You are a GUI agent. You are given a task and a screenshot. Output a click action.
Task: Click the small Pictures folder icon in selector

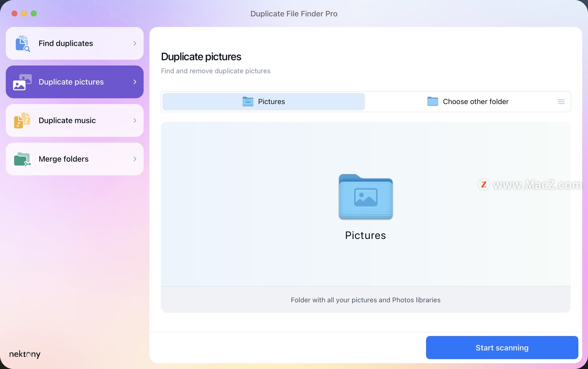click(x=248, y=102)
